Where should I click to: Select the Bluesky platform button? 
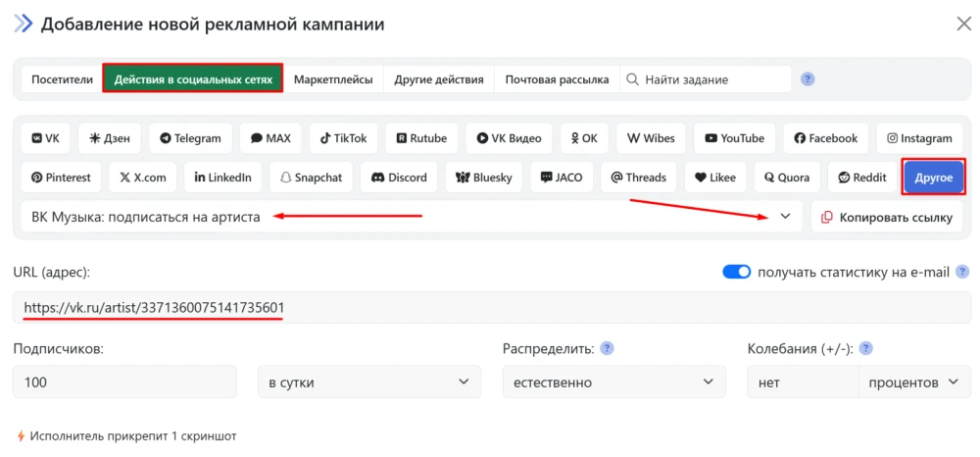coord(484,178)
